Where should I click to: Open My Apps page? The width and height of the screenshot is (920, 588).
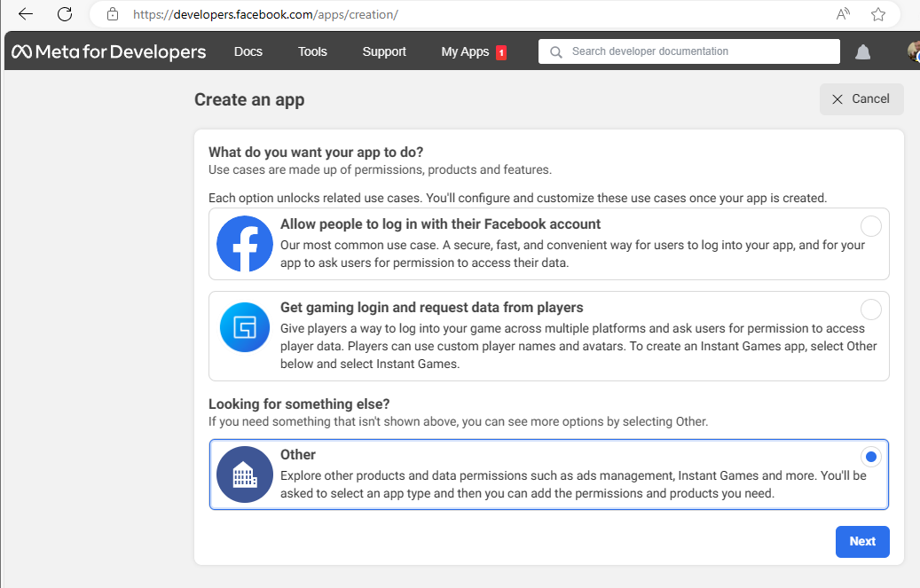pos(466,51)
